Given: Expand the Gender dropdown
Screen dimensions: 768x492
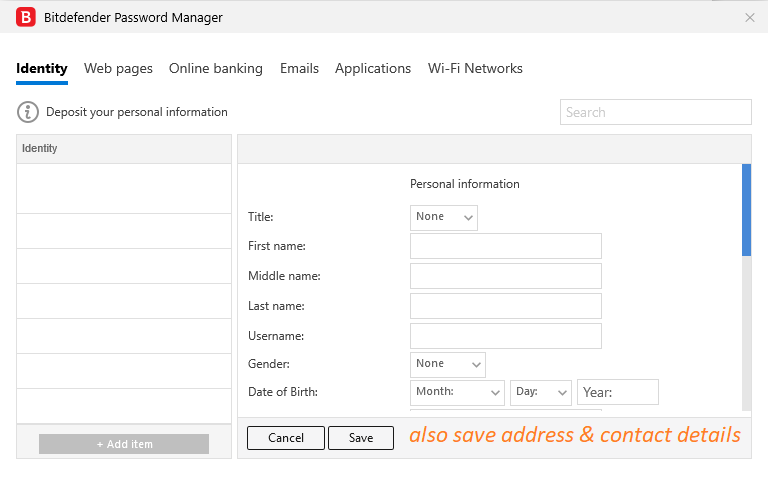Looking at the screenshot, I should [447, 364].
